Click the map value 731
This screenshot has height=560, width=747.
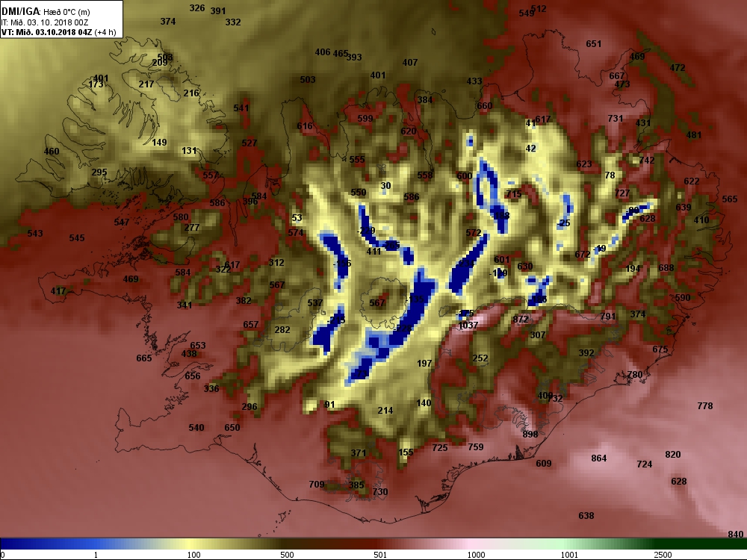[615, 118]
